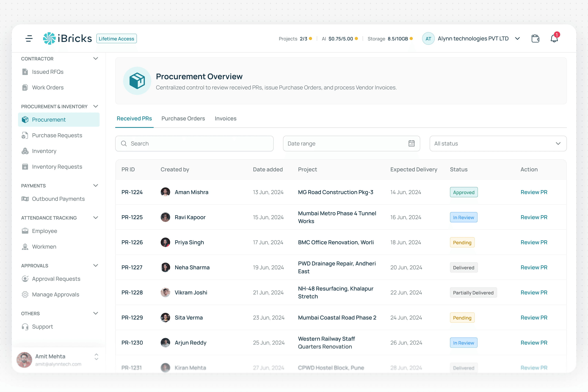This screenshot has height=392, width=588.
Task: Click Approved status badge of PR-1224
Action: point(464,192)
